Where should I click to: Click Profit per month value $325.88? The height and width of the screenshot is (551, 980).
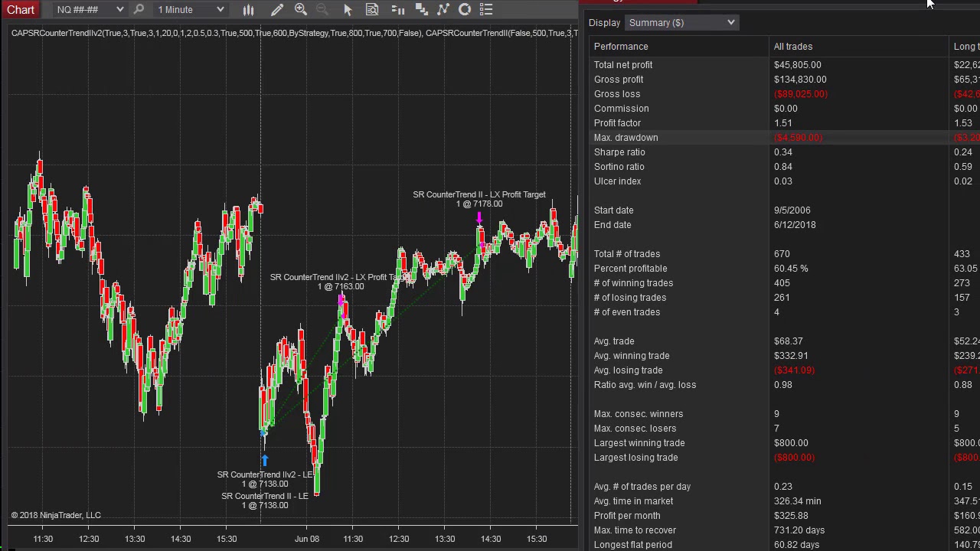tap(791, 516)
